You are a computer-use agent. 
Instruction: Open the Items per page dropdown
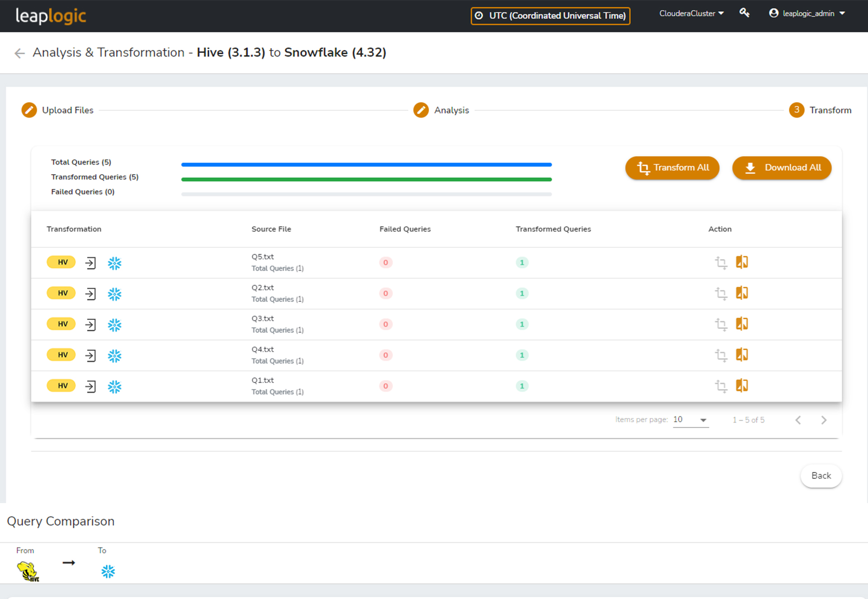pos(690,420)
